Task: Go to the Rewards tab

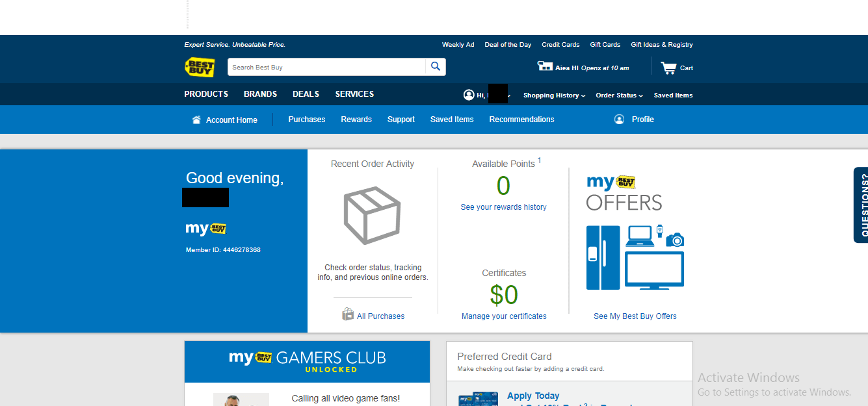Action: pos(356,120)
